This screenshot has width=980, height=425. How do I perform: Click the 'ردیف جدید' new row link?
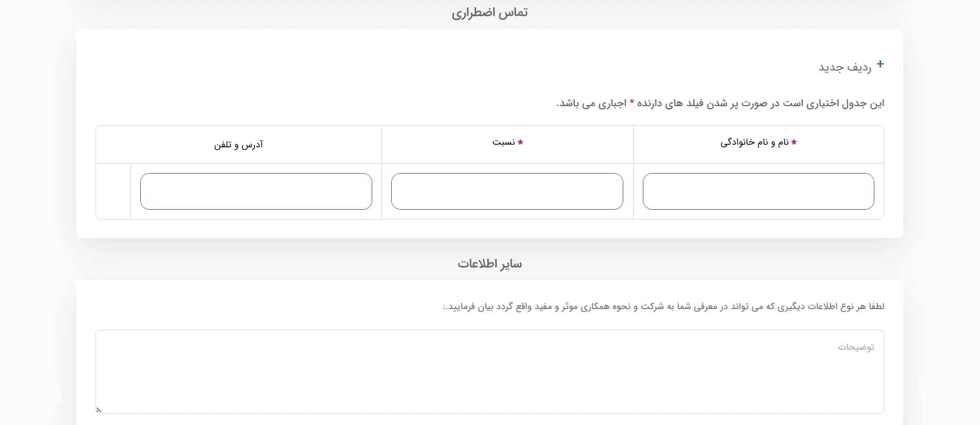845,67
